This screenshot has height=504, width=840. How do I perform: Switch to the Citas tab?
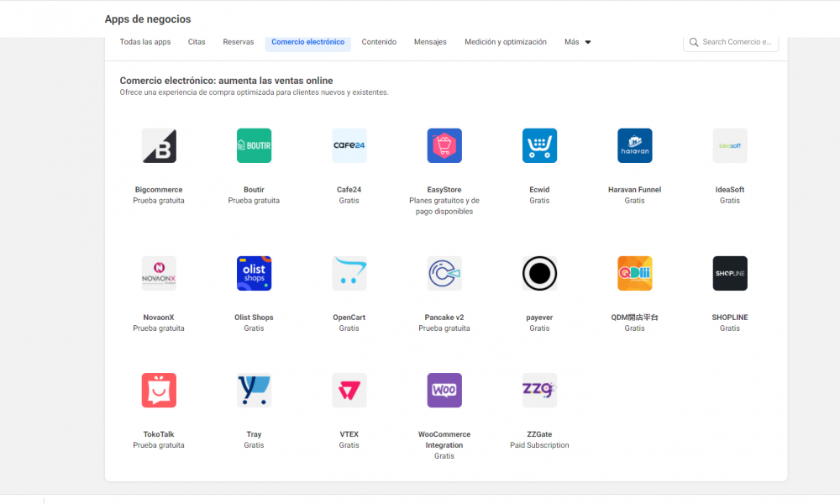[x=197, y=42]
